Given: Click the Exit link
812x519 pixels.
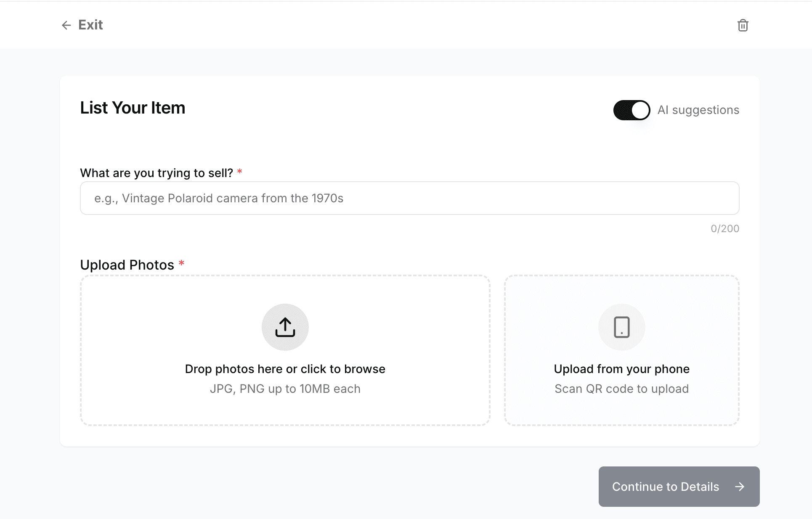Looking at the screenshot, I should pos(90,25).
